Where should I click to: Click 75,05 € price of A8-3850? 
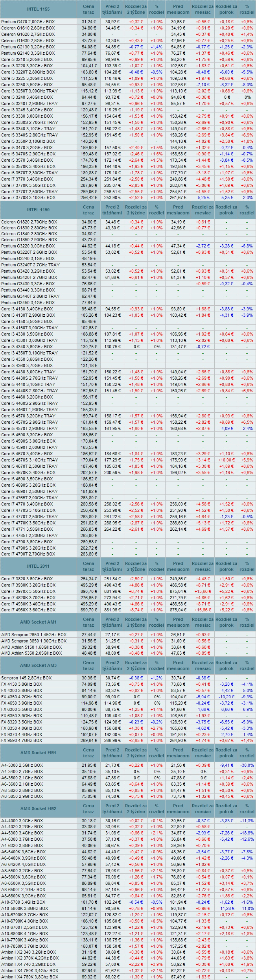(88, 796)
